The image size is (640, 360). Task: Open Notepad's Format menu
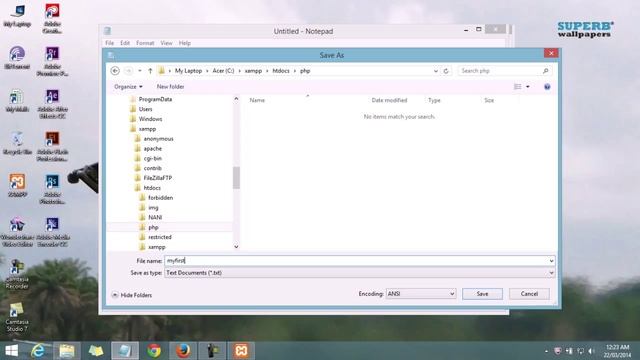145,43
